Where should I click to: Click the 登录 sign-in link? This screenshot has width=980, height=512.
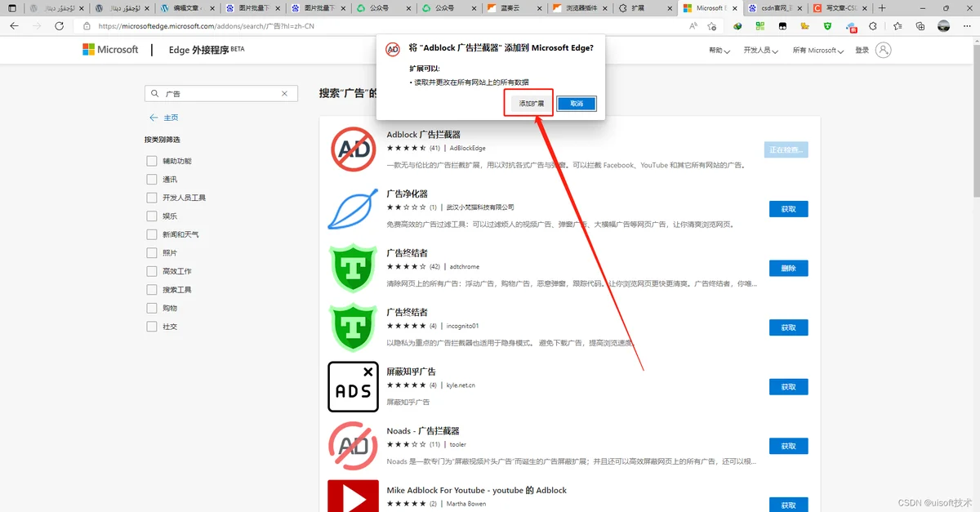tap(862, 51)
